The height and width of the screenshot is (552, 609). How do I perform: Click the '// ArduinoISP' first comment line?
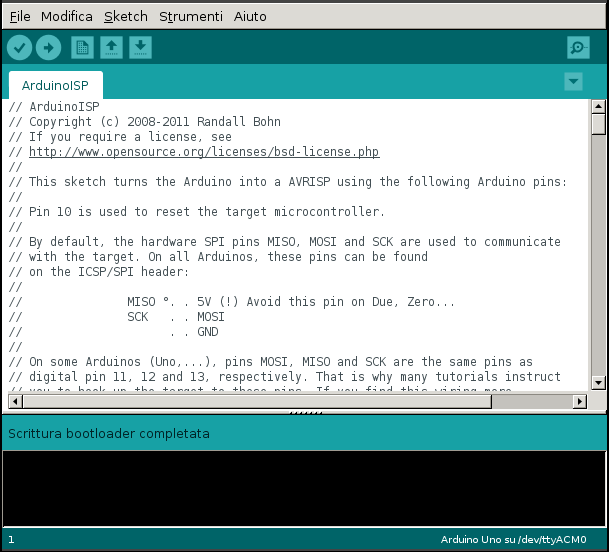54,106
